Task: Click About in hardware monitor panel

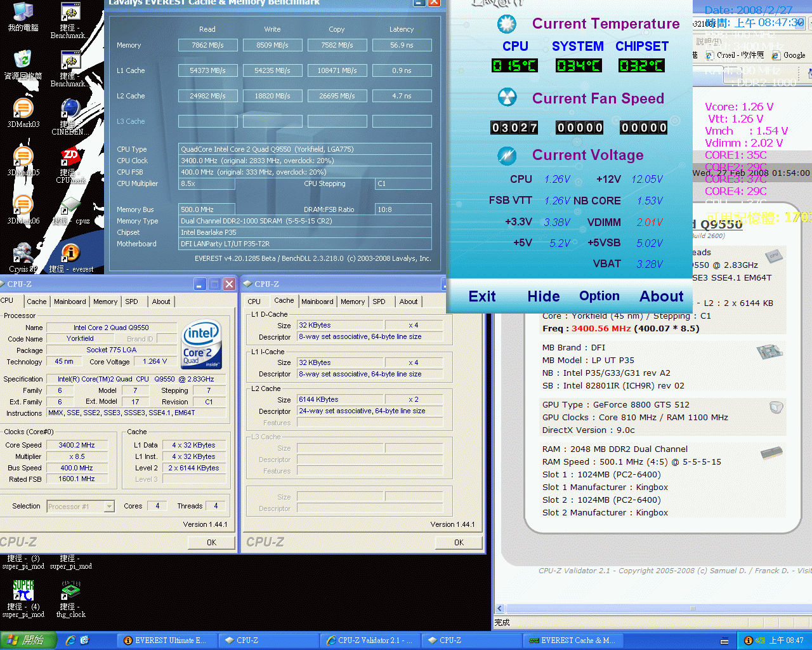Action: pyautogui.click(x=662, y=296)
